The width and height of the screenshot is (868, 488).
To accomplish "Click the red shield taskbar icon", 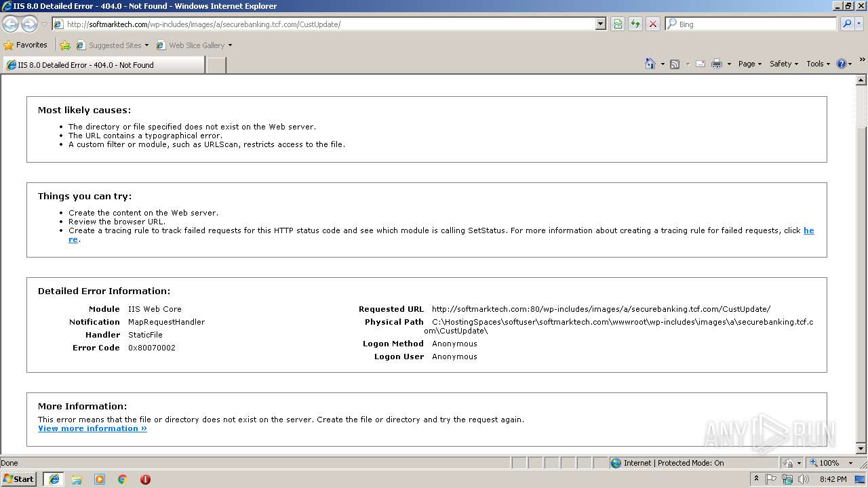I will [145, 479].
